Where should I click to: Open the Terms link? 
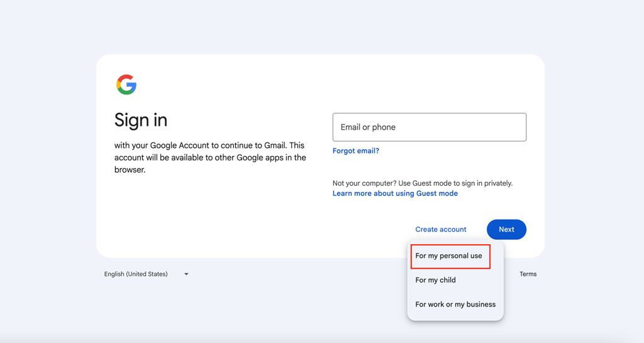point(528,274)
